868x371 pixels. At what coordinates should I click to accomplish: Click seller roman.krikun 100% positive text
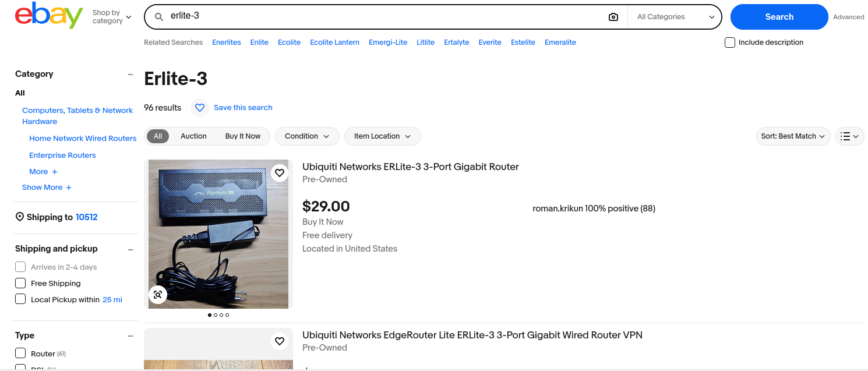click(x=594, y=209)
